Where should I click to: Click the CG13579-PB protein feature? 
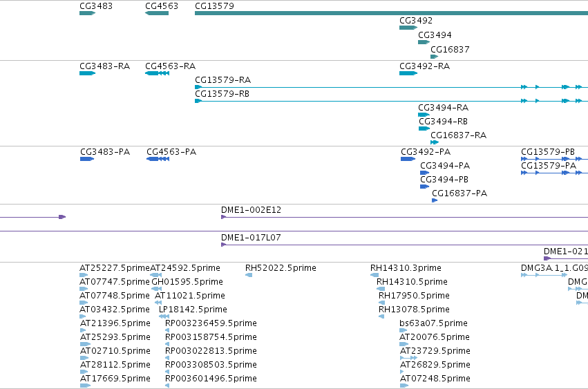[555, 159]
